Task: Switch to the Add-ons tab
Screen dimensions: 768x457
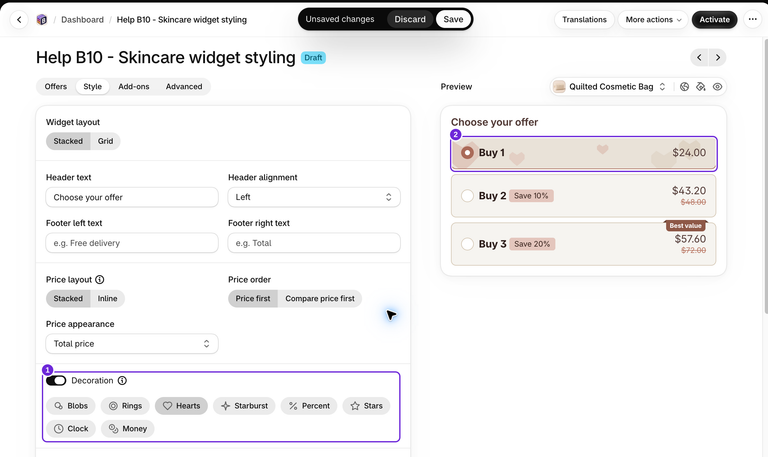Action: pyautogui.click(x=134, y=87)
